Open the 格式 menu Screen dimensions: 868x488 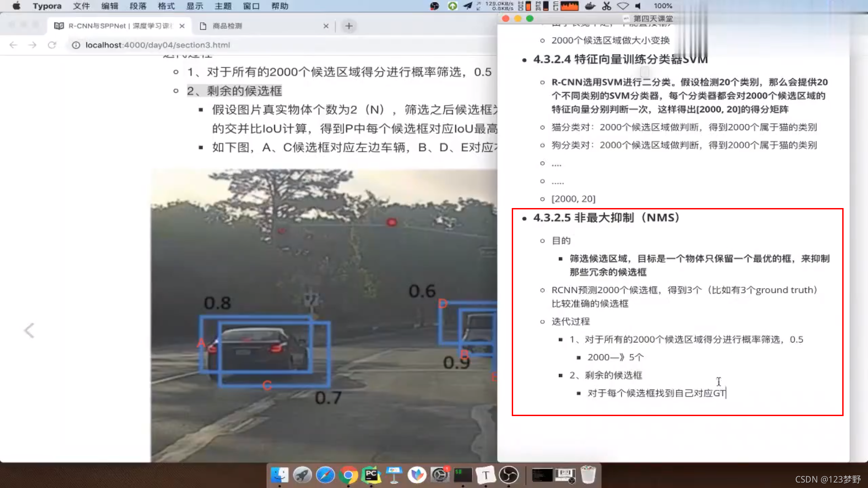[x=166, y=6]
